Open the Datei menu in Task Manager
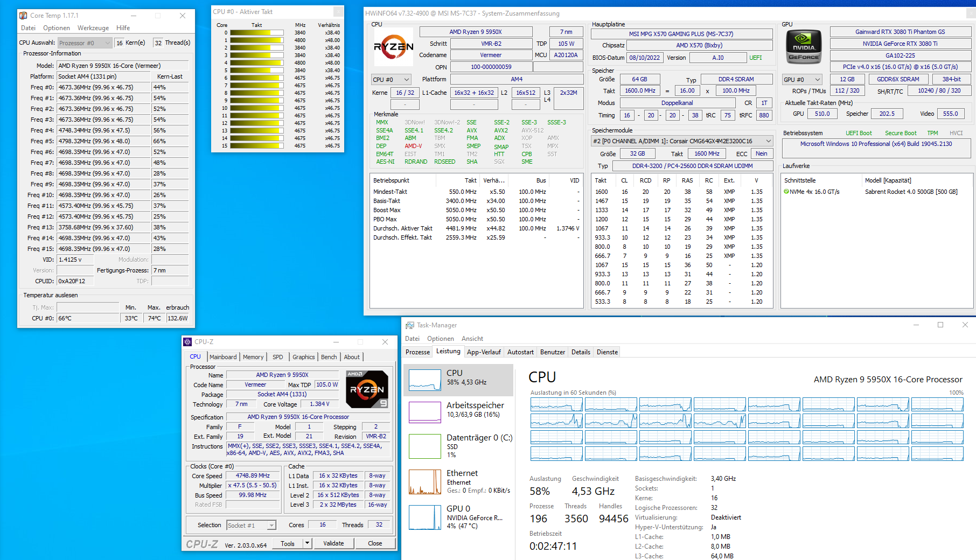The width and height of the screenshot is (976, 560). click(x=412, y=339)
